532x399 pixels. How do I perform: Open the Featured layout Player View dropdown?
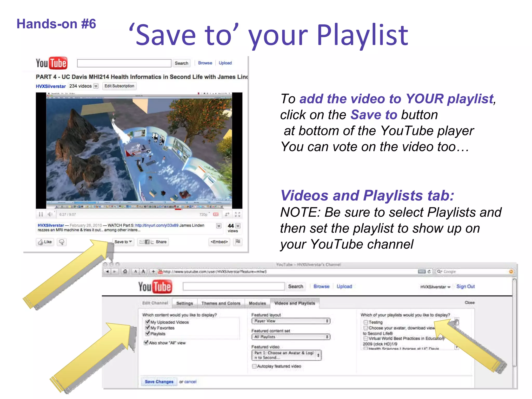pyautogui.click(x=291, y=321)
